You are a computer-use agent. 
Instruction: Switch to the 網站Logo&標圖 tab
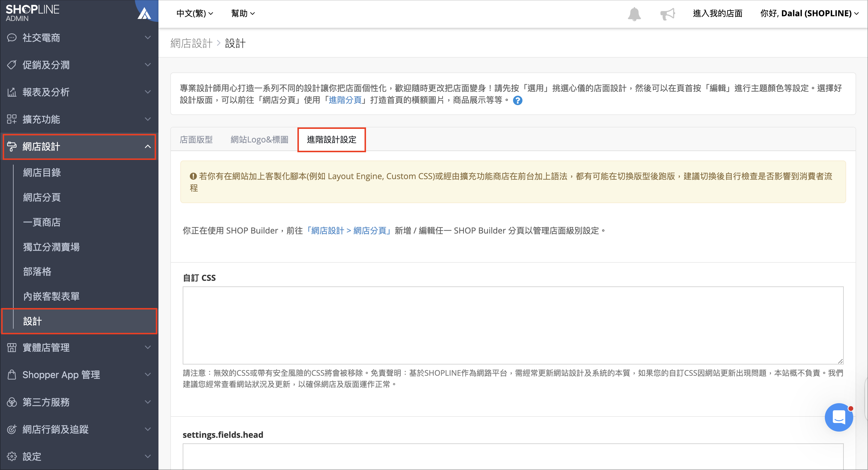(x=260, y=140)
